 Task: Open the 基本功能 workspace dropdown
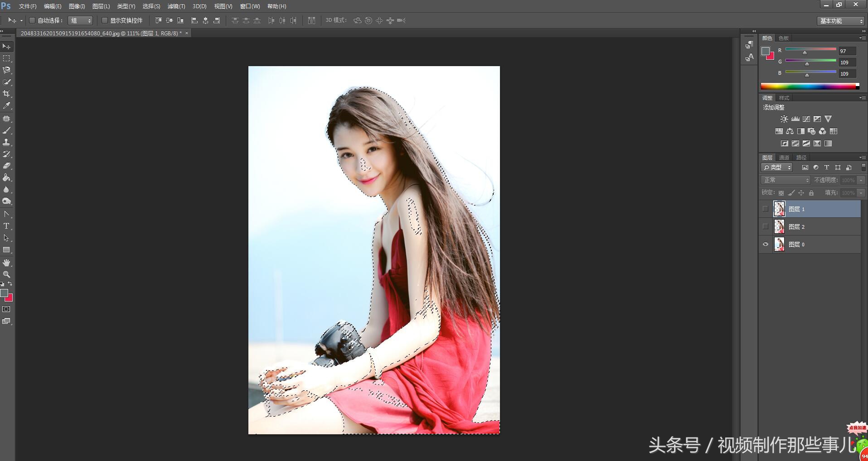coord(841,21)
